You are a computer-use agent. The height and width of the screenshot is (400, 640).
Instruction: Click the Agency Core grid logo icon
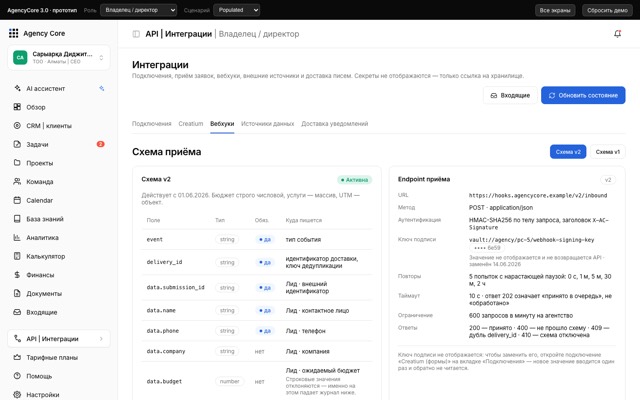[x=13, y=33]
